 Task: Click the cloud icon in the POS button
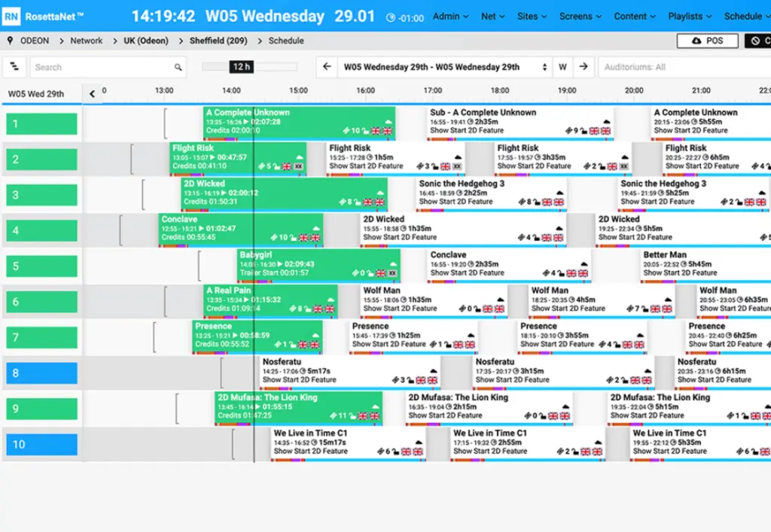tap(696, 41)
